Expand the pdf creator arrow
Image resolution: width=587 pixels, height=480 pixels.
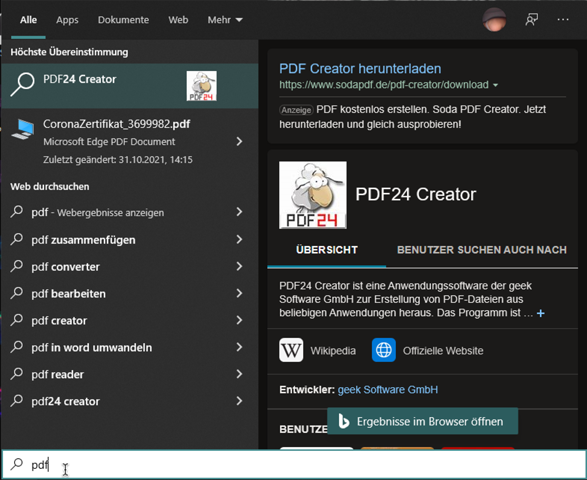(239, 320)
